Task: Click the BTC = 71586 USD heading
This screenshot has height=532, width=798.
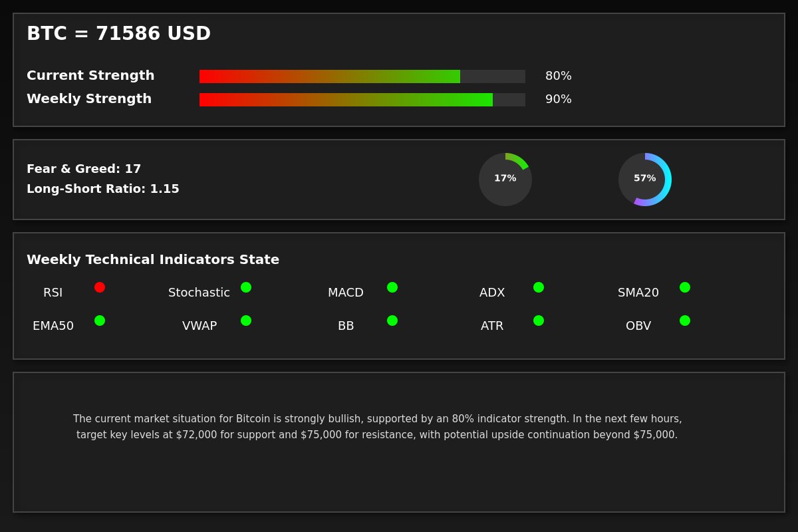Action: pyautogui.click(x=118, y=34)
